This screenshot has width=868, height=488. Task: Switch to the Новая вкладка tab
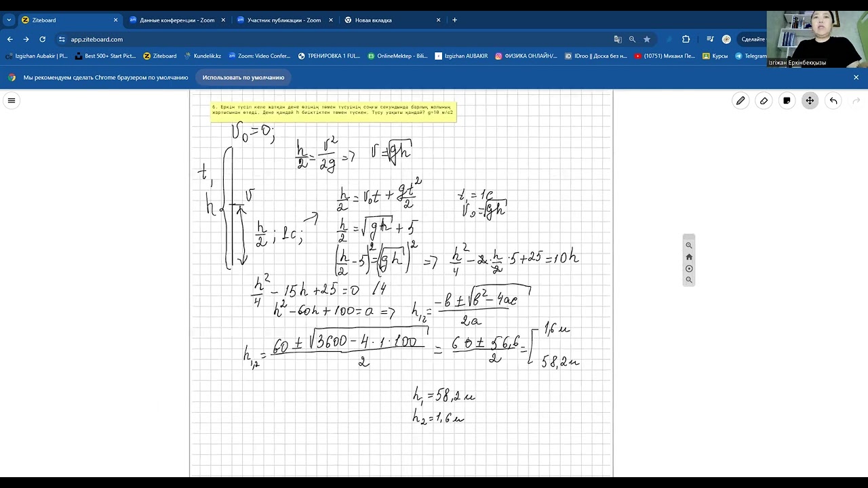[x=392, y=20]
